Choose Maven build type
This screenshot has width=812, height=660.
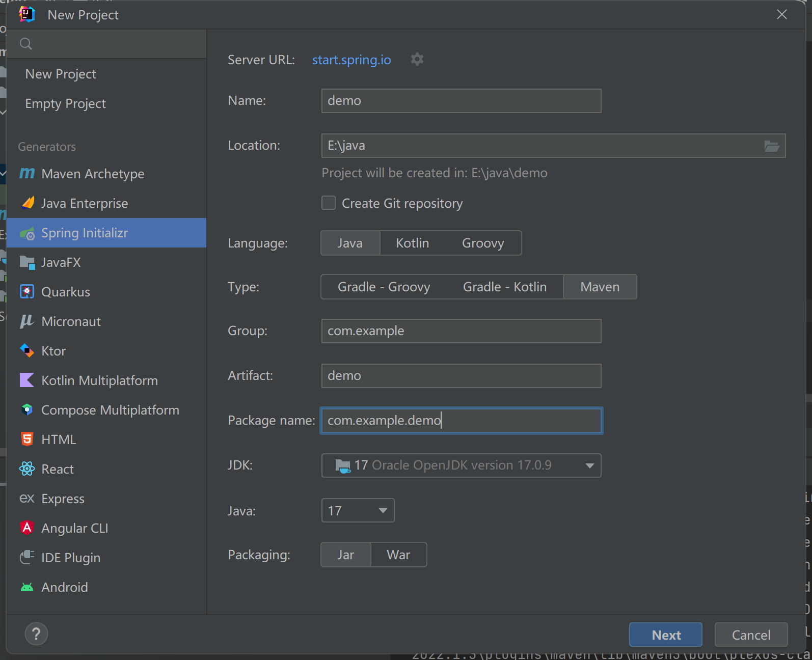[x=600, y=287]
